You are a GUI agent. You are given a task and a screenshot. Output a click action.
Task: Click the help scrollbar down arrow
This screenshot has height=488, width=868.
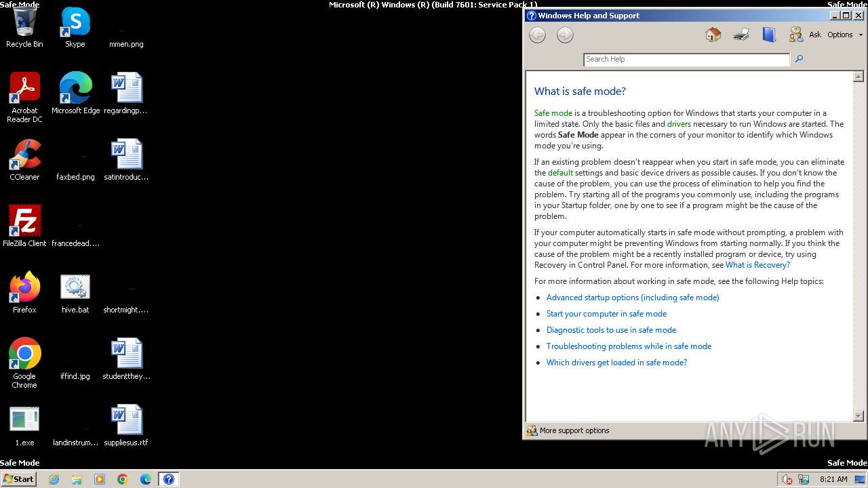[x=858, y=415]
